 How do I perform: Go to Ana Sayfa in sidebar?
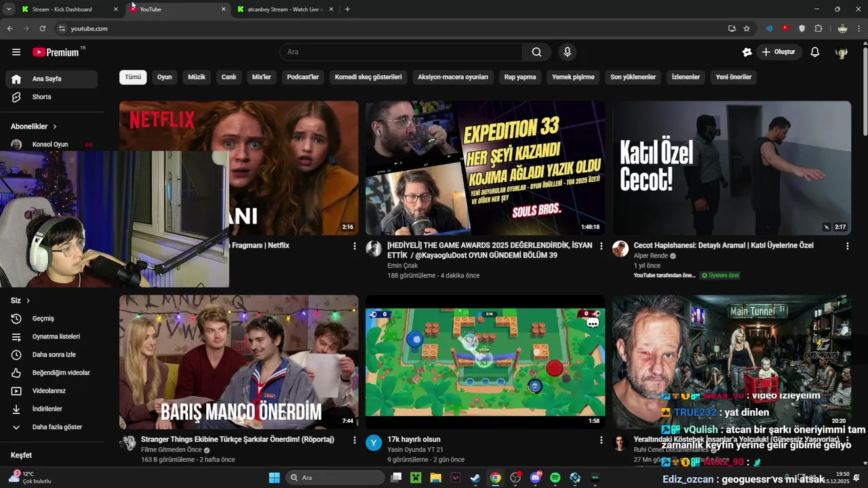pos(52,79)
